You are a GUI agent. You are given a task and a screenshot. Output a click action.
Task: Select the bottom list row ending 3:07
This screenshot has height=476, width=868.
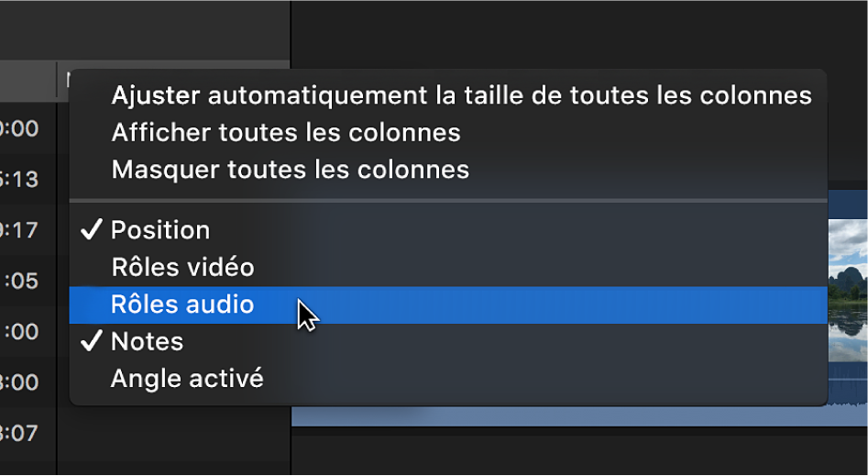(x=23, y=432)
